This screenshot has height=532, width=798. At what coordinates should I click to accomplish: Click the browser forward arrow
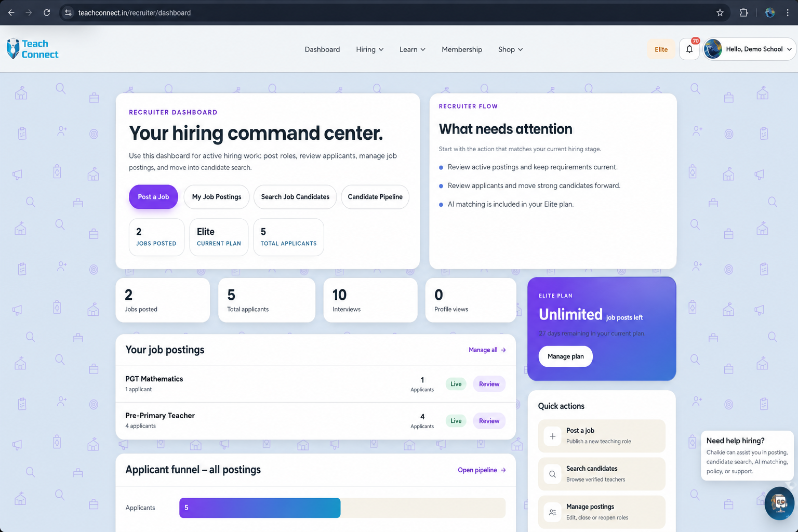click(29, 12)
